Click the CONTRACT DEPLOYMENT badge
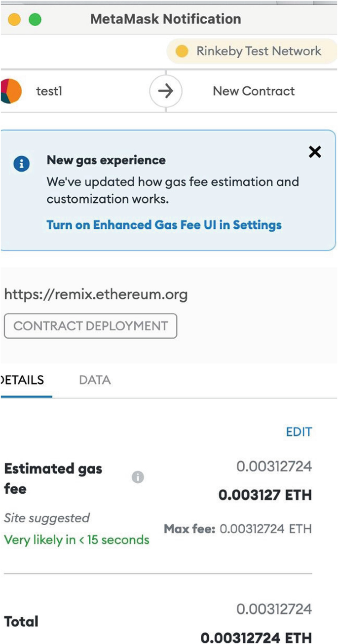Image resolution: width=338 pixels, height=644 pixels. [x=90, y=325]
